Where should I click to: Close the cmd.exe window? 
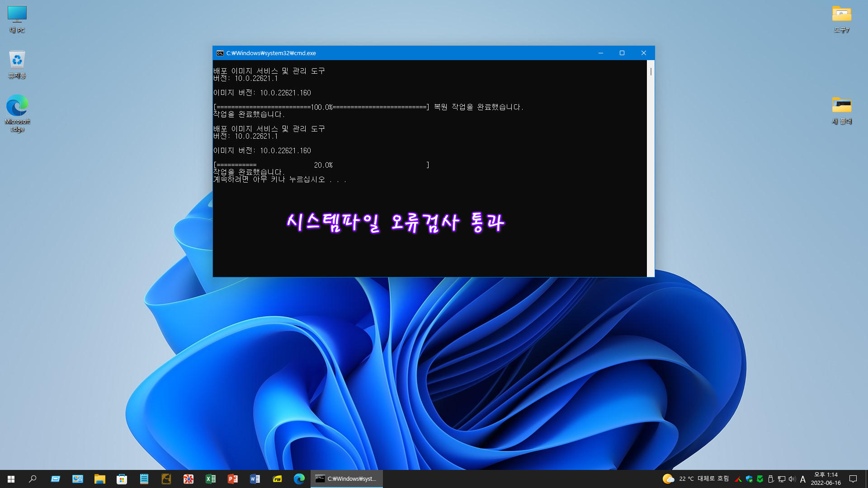click(644, 53)
